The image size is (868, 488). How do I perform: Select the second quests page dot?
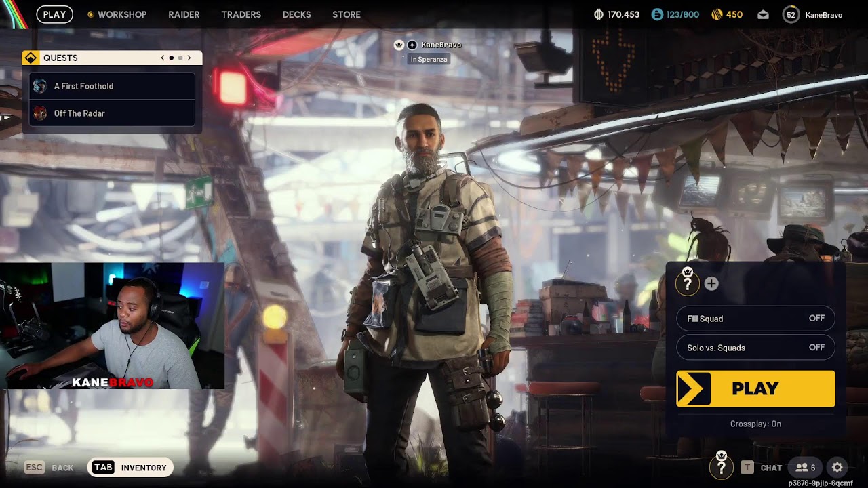180,58
